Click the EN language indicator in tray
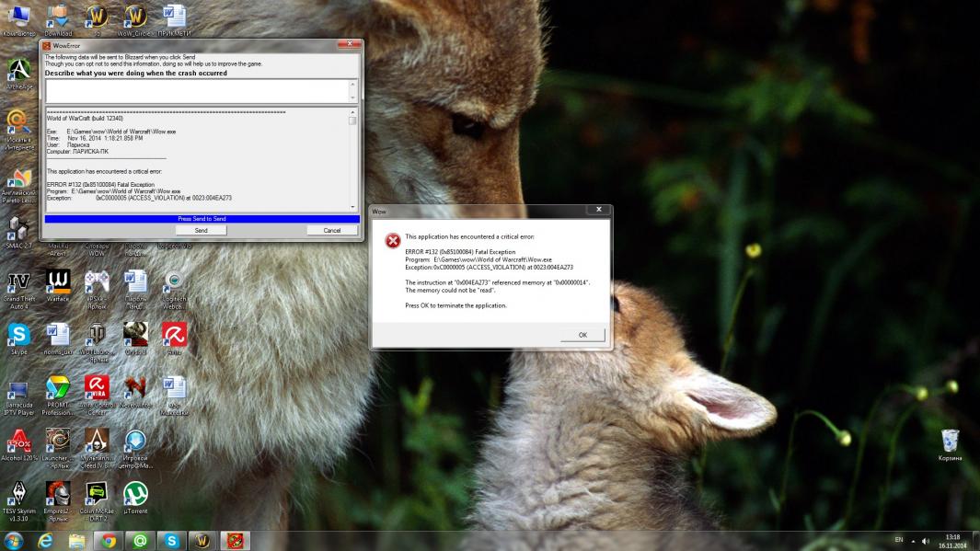 pyautogui.click(x=898, y=541)
